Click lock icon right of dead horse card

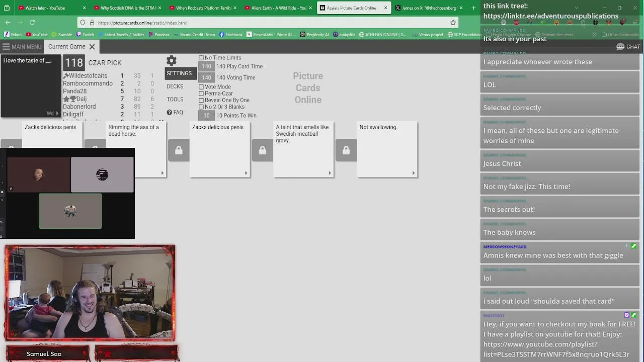[x=179, y=150]
